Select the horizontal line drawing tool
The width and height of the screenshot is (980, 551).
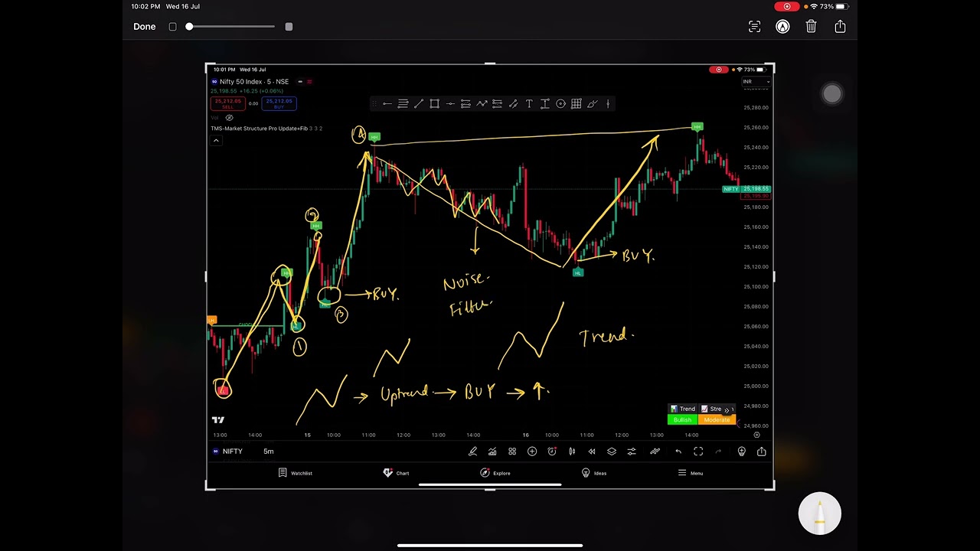[387, 104]
